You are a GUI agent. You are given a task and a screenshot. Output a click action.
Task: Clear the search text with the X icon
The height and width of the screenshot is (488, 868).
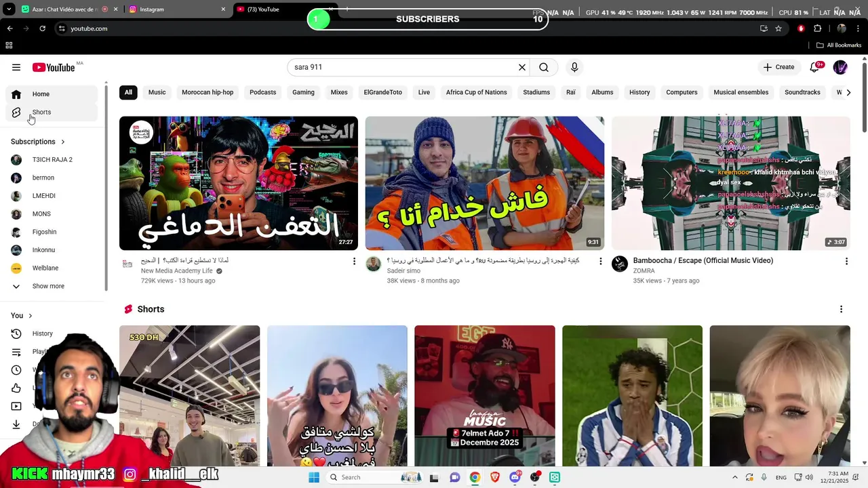pyautogui.click(x=522, y=67)
